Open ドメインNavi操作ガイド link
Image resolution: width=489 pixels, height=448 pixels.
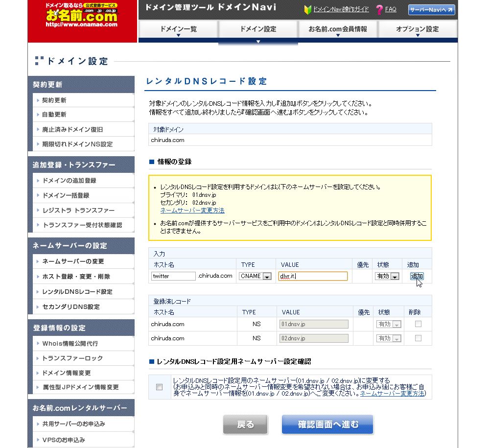(x=341, y=9)
